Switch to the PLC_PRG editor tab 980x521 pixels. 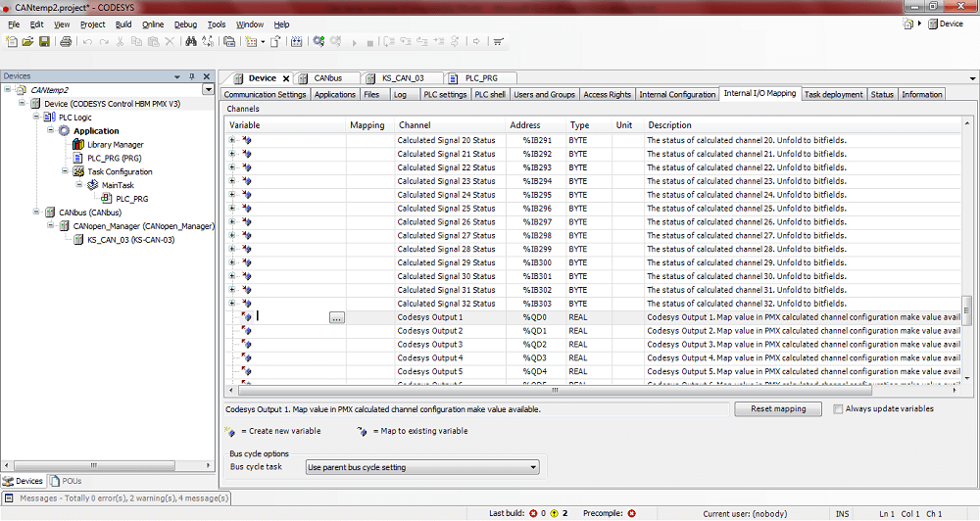click(x=481, y=78)
